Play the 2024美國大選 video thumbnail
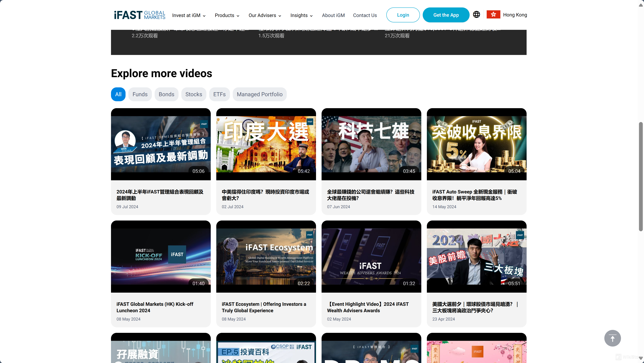The height and width of the screenshot is (363, 644). pos(477,256)
